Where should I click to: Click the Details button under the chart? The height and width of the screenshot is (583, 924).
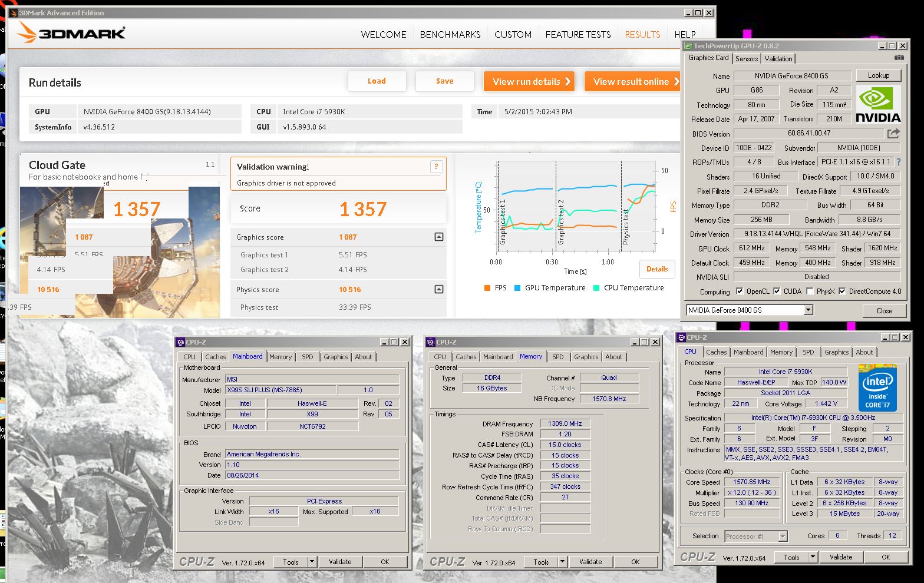(657, 269)
